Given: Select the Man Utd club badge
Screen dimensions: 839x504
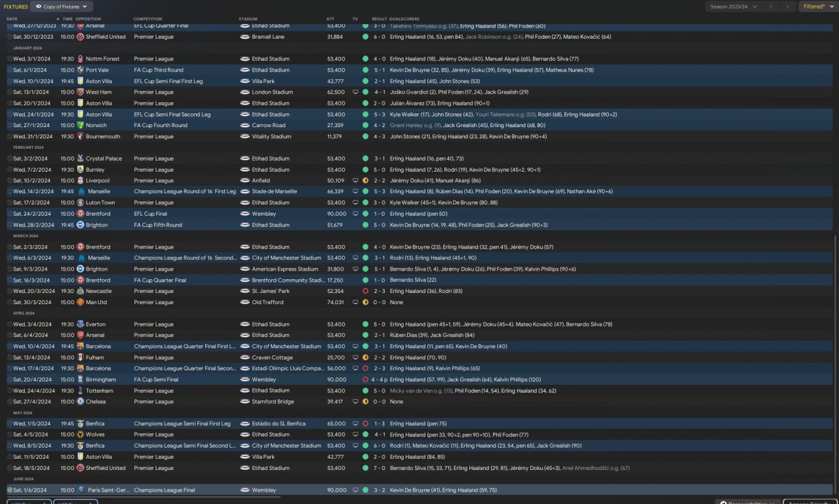Looking at the screenshot, I should click(x=81, y=302).
